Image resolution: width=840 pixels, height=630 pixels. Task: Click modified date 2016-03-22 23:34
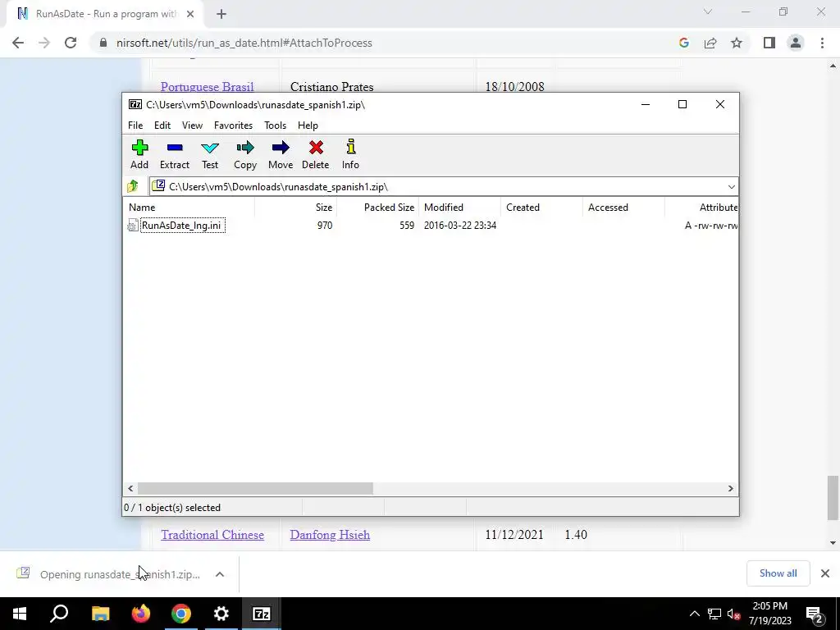pos(459,226)
